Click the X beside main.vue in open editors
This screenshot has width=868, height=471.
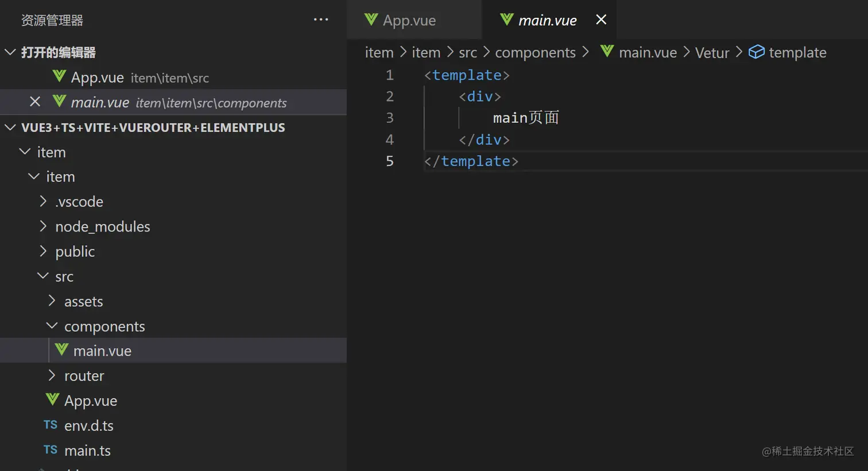pyautogui.click(x=35, y=102)
